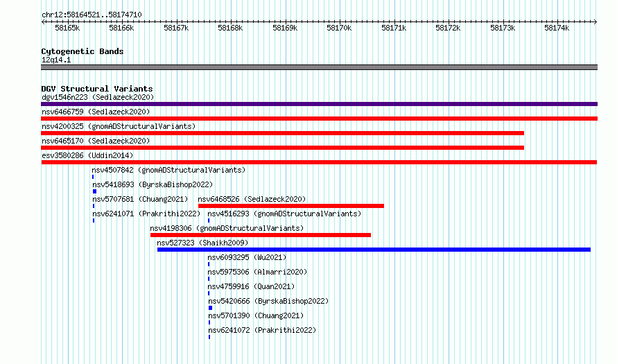Click the 12q14.1 band label
The width and height of the screenshot is (617, 364).
tap(56, 60)
